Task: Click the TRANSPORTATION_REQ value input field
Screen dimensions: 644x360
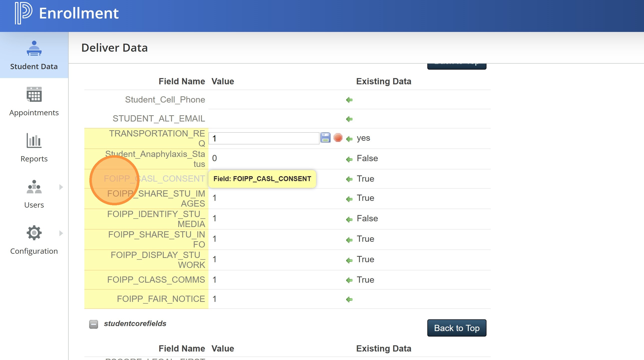Action: coord(264,138)
